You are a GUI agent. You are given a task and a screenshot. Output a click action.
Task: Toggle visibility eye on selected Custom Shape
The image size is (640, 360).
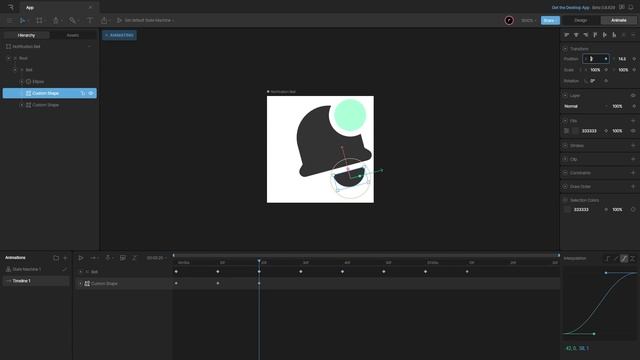91,93
